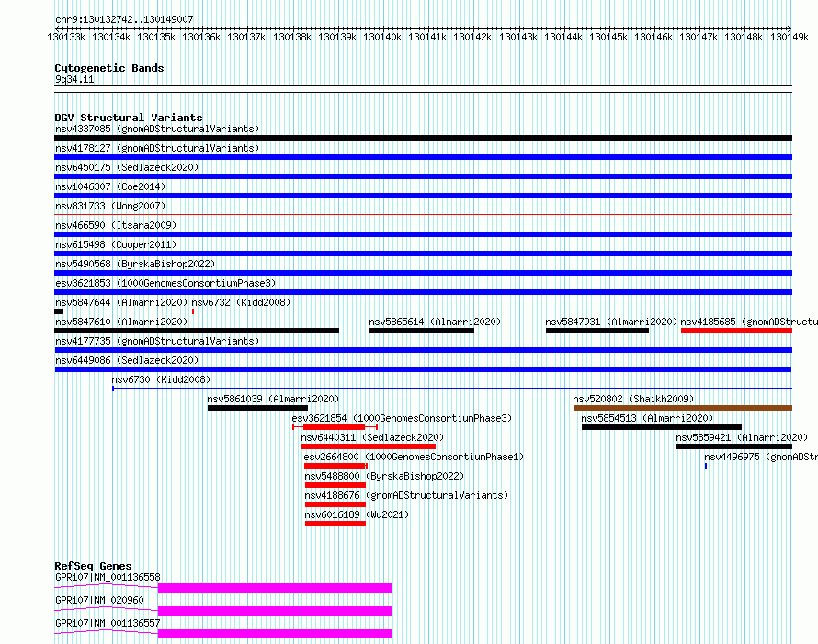Click nsv5847644 (Almarri2020) label
Viewport: 818px width, 644px height.
[x=121, y=302]
